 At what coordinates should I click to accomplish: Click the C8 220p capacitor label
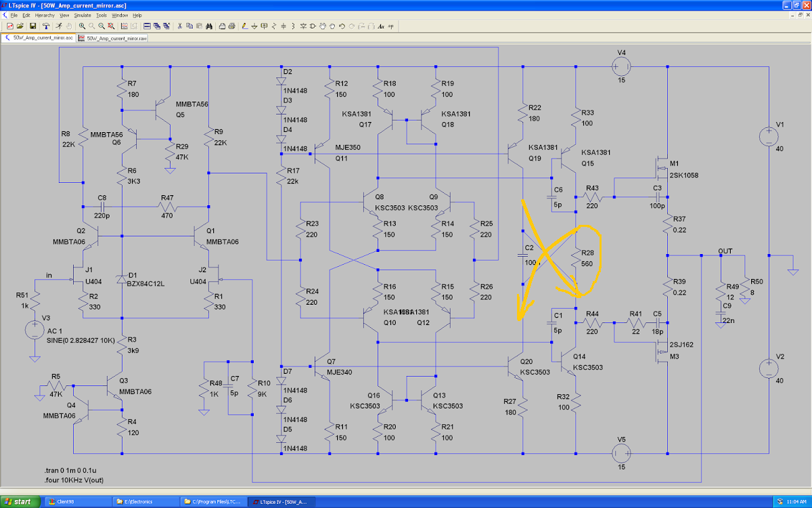click(x=103, y=205)
